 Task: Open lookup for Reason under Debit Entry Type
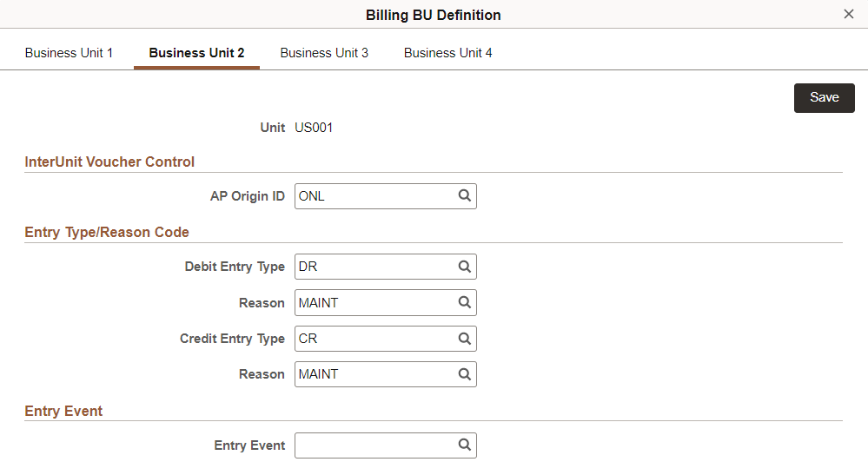coord(465,302)
